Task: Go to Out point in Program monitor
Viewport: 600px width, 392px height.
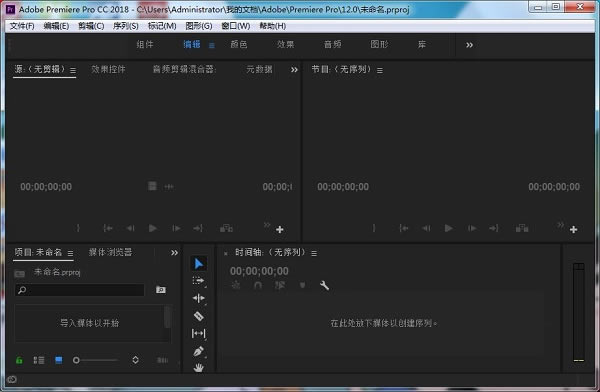Action: [x=494, y=228]
